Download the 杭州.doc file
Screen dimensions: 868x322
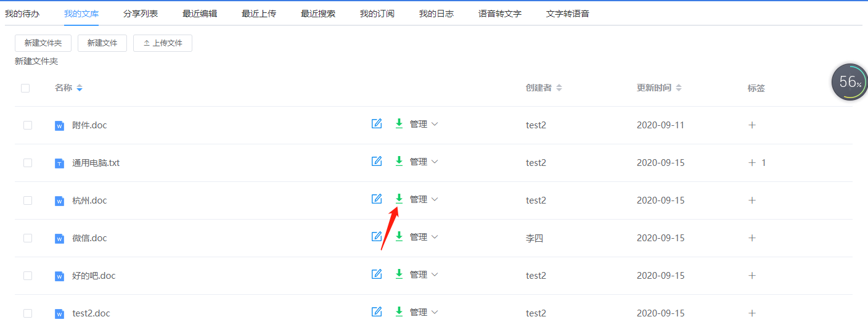(399, 199)
